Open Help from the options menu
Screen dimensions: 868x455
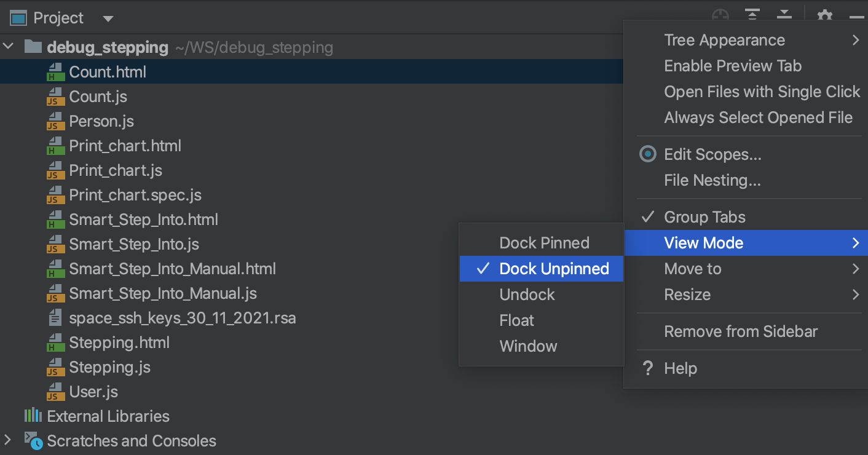681,368
